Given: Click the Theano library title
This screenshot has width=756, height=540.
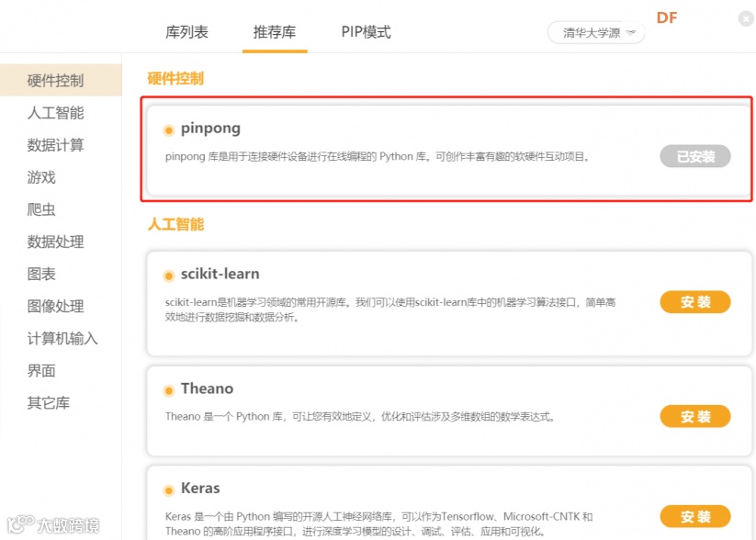Looking at the screenshot, I should pyautogui.click(x=208, y=388).
